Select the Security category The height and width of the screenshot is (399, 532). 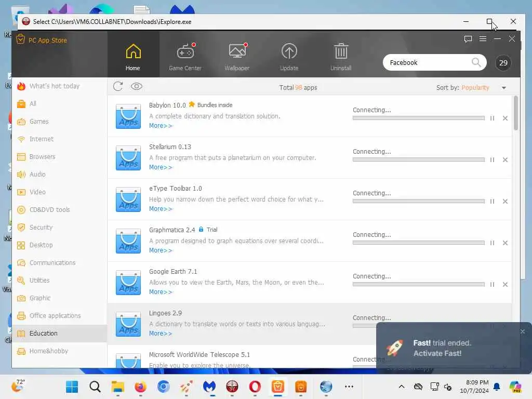pos(59,228)
